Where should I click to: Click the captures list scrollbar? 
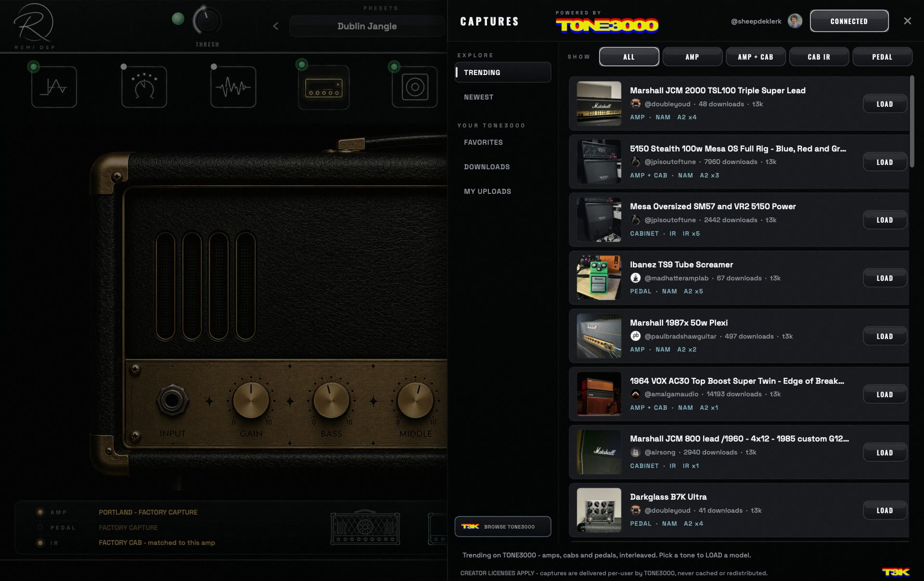click(x=912, y=122)
